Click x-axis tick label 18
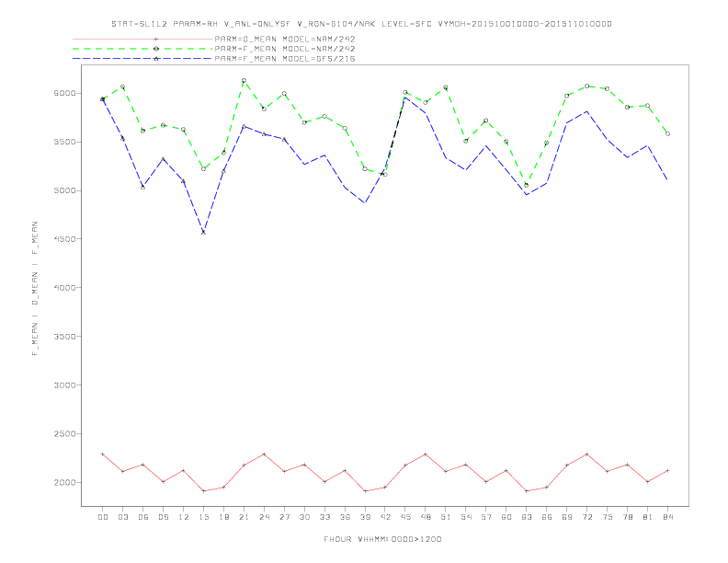The width and height of the screenshot is (728, 563). tap(223, 517)
